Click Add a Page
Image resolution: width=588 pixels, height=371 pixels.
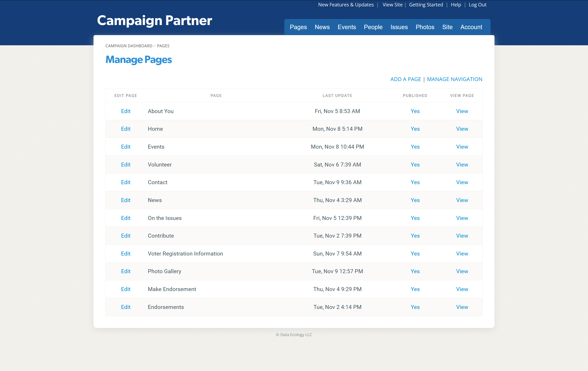pyautogui.click(x=406, y=79)
